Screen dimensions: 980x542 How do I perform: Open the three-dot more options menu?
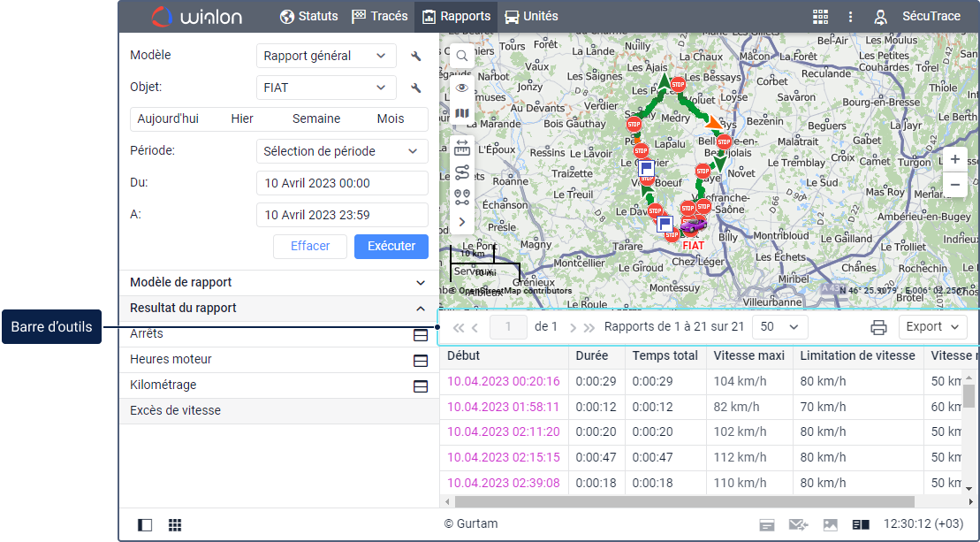pyautogui.click(x=850, y=17)
